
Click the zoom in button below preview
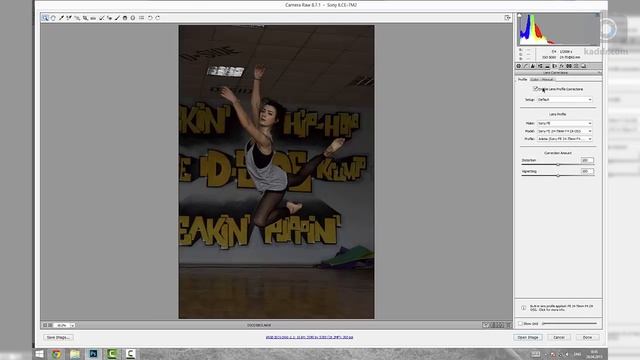(50, 325)
